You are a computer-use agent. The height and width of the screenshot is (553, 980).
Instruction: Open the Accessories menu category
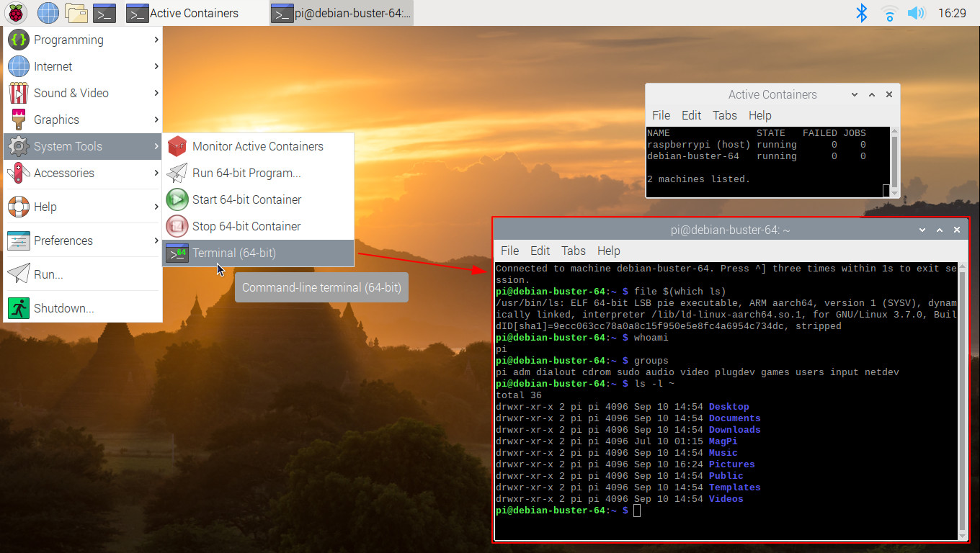coord(83,173)
